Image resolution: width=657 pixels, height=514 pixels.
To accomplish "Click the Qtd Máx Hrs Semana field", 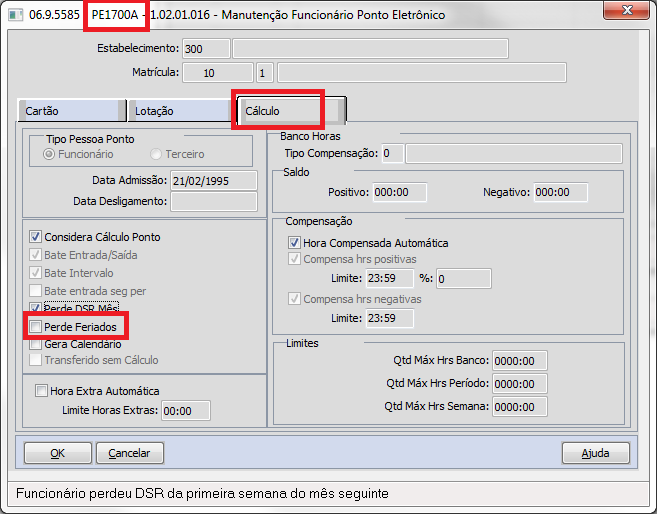I will coord(520,407).
